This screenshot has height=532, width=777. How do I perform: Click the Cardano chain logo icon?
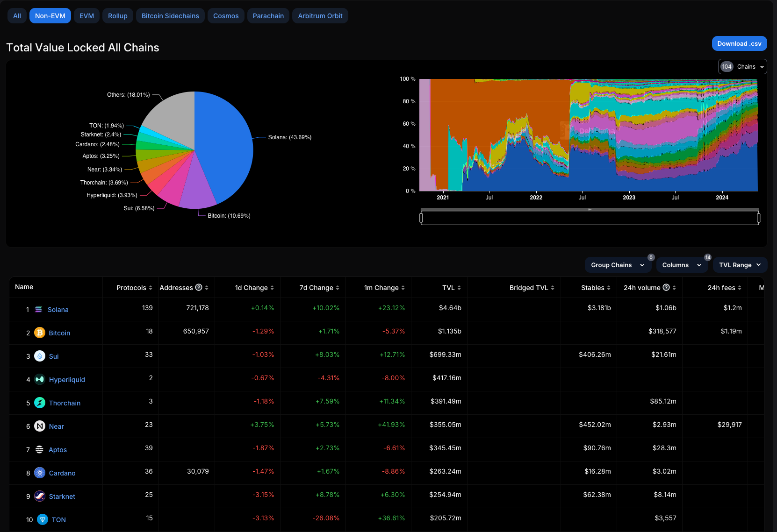[x=40, y=473]
